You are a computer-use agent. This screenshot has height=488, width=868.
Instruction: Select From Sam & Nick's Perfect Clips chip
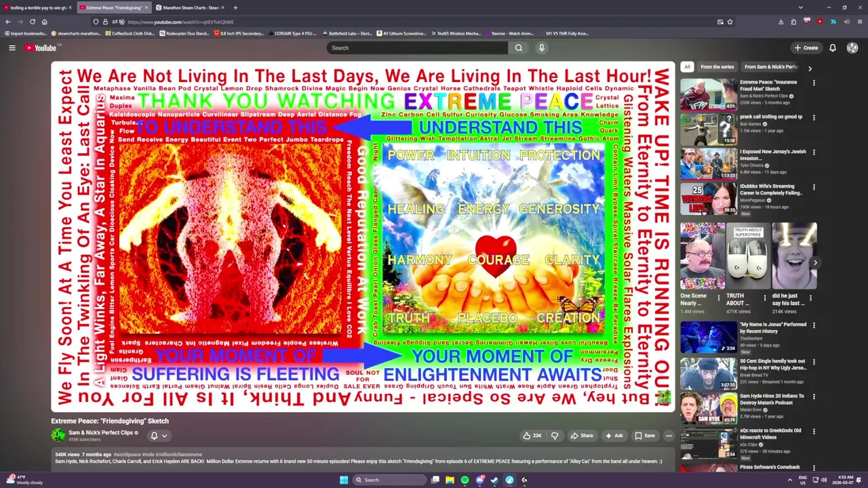(x=770, y=67)
